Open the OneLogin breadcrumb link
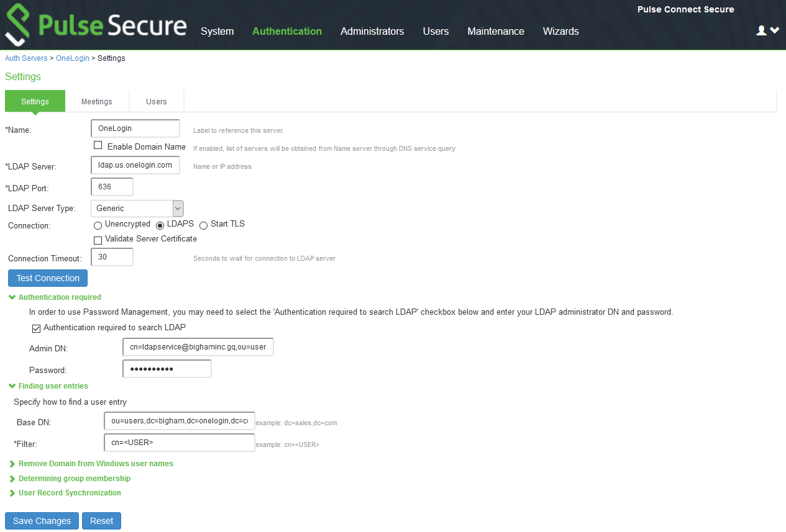This screenshot has height=532, width=786. click(73, 58)
